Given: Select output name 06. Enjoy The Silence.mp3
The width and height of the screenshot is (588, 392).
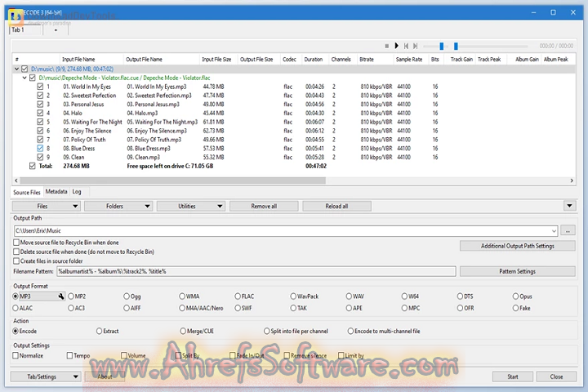Looking at the screenshot, I should [x=157, y=131].
